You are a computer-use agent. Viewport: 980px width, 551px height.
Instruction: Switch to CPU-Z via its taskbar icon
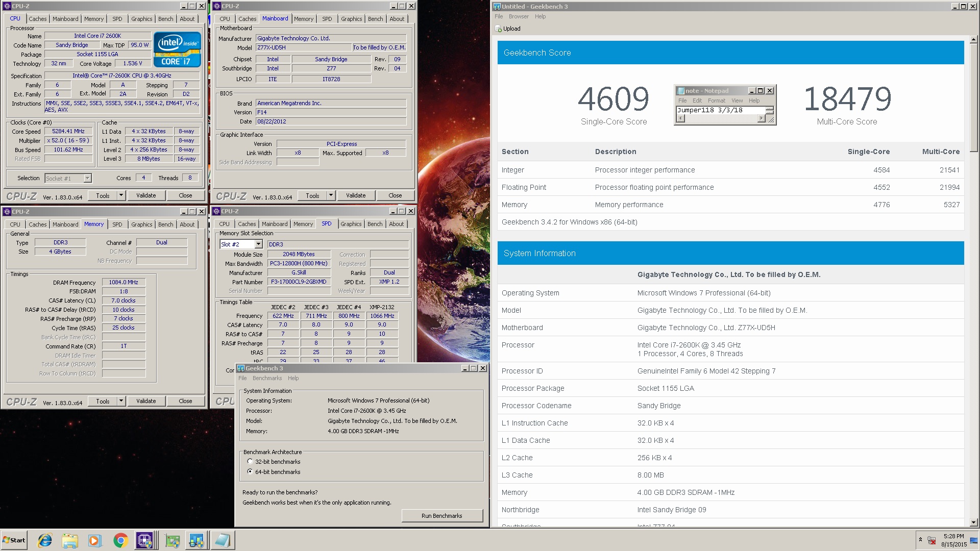[x=144, y=540]
